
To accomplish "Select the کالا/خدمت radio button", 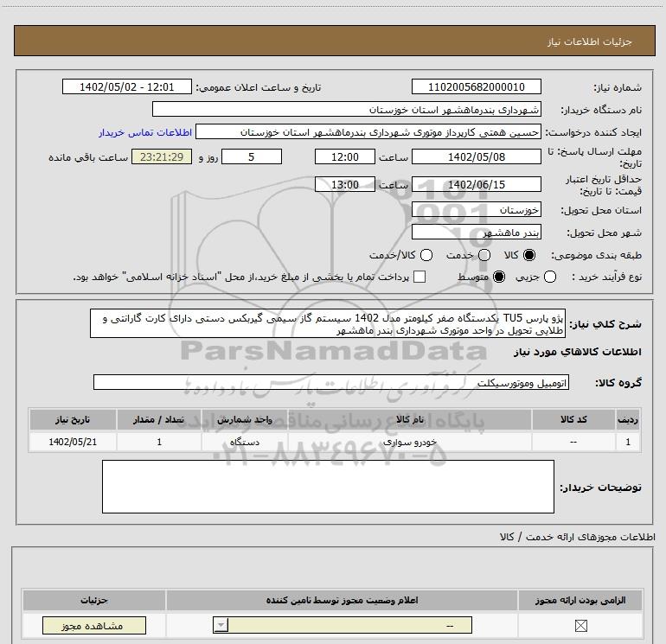I will [426, 255].
